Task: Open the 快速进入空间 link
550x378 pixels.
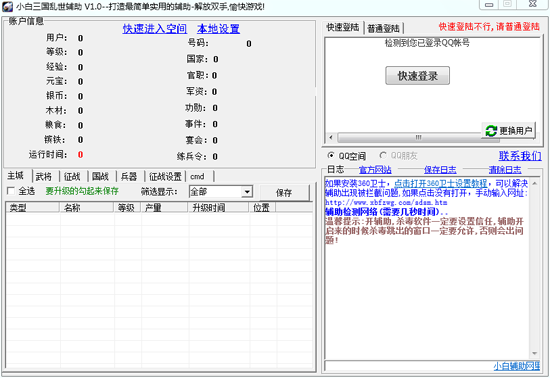Action: click(155, 29)
